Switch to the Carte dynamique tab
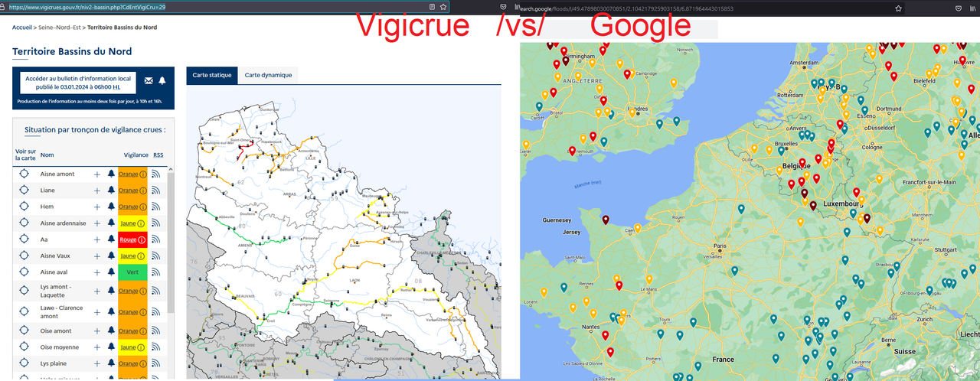This screenshot has height=381, width=980. [x=268, y=75]
